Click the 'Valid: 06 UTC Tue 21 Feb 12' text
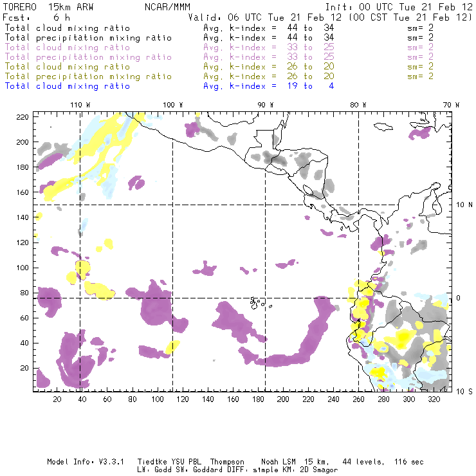Image resolution: width=476 pixels, height=476 pixels. tap(265, 17)
